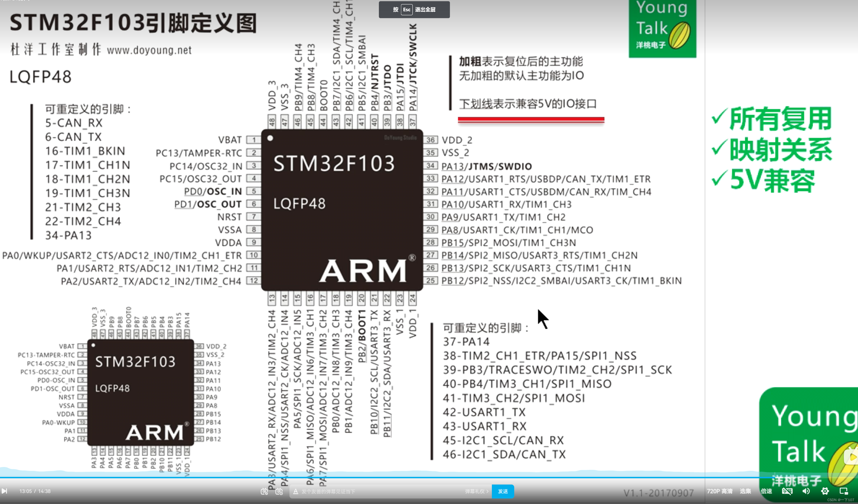Open danmaku font style options
Screen dimensions: 858x504
(295, 492)
